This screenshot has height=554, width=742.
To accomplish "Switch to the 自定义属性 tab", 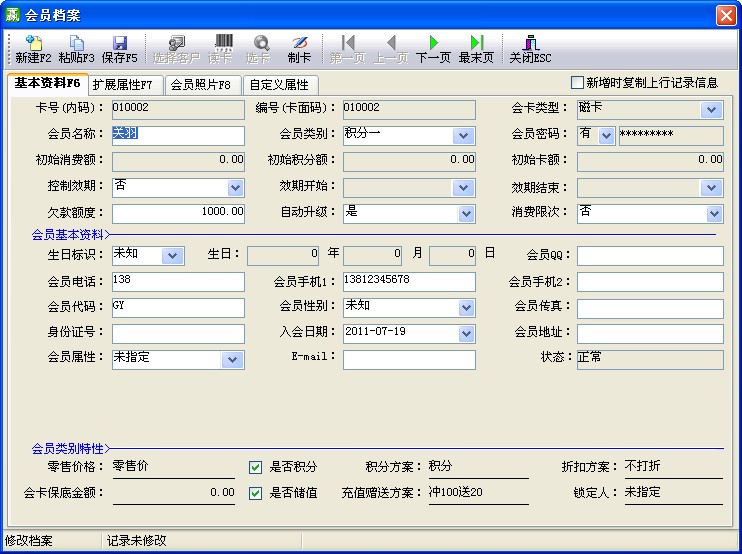I will (279, 85).
